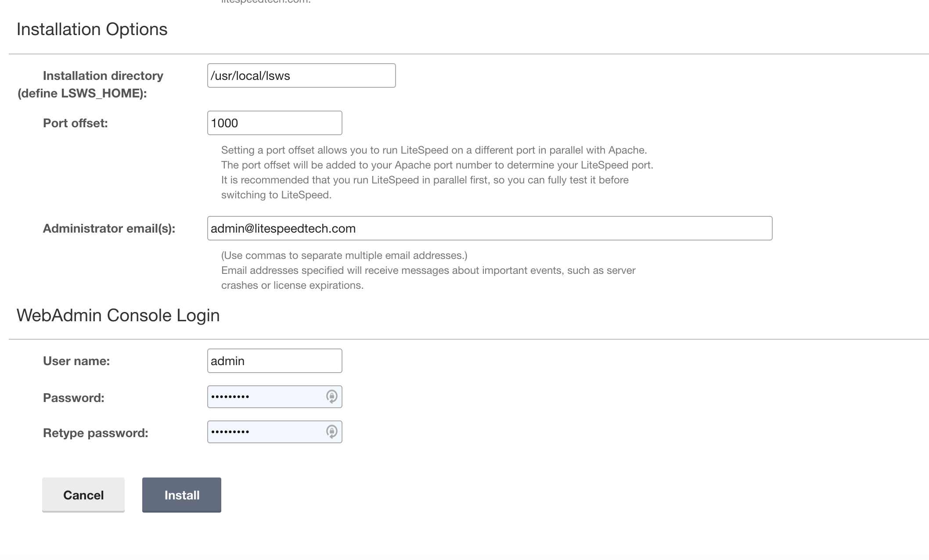This screenshot has width=929, height=560.
Task: Click the Installation Options heading
Action: (x=92, y=29)
